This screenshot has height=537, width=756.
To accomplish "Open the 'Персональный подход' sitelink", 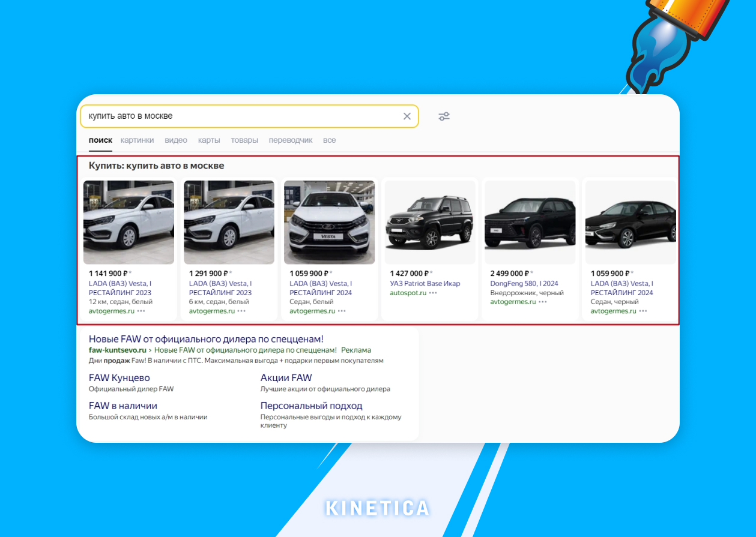I will click(312, 406).
